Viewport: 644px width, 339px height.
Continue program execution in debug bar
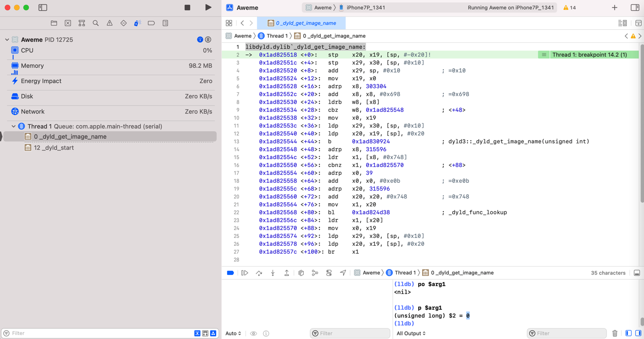pyautogui.click(x=245, y=273)
